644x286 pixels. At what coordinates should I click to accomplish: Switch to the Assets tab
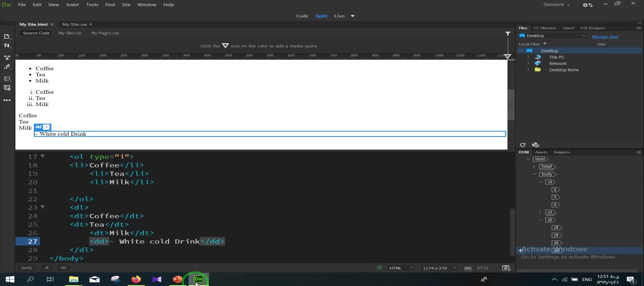(541, 152)
